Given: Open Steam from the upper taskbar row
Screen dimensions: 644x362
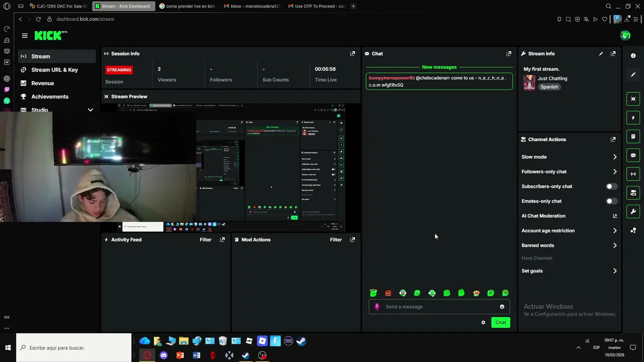Looking at the screenshot, I should 301,341.
